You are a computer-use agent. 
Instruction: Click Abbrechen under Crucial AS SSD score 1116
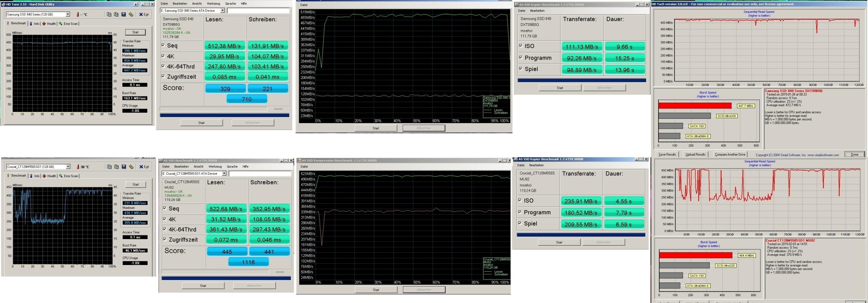click(x=254, y=286)
